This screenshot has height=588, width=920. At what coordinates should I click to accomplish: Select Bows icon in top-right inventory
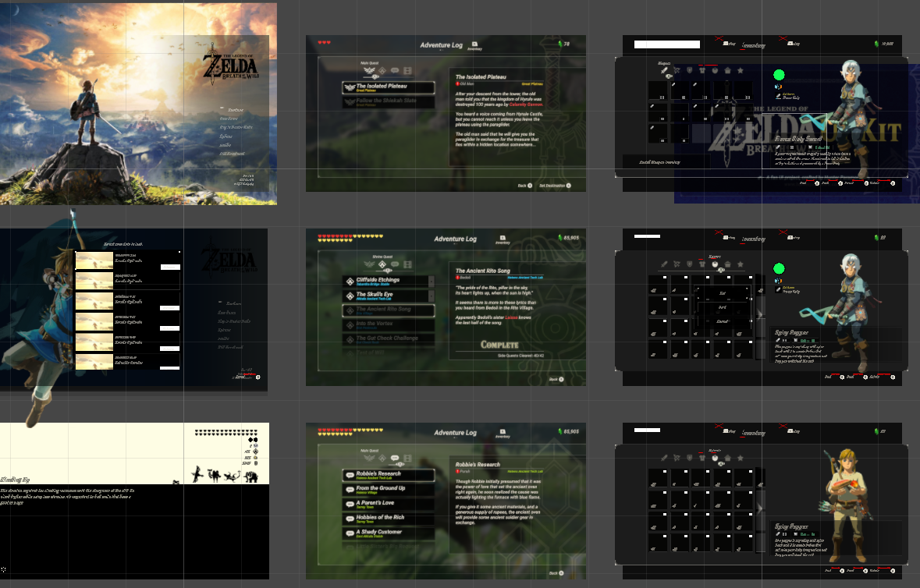pos(677,70)
